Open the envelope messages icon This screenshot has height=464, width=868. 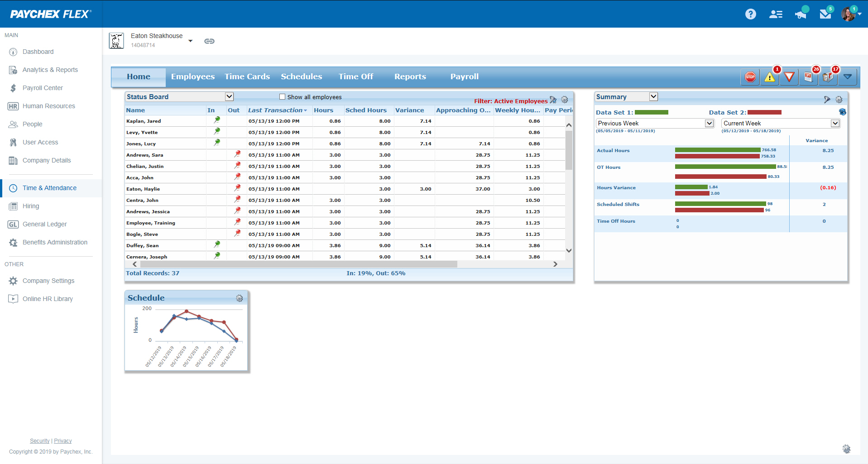pyautogui.click(x=825, y=14)
